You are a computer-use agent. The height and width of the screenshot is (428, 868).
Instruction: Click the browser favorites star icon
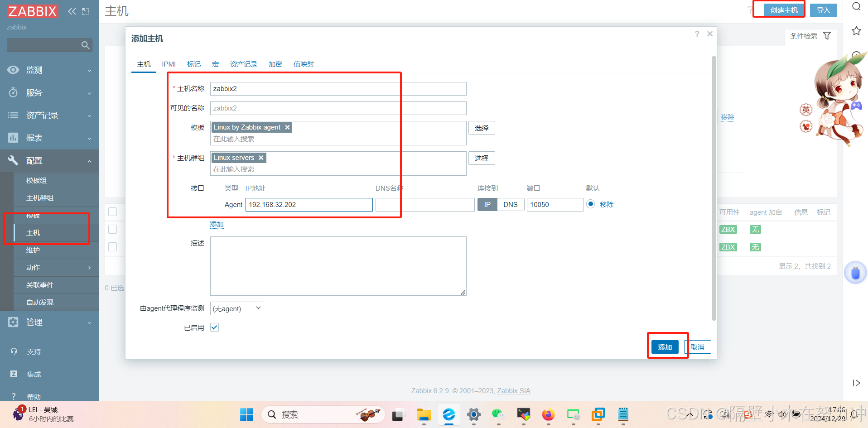tap(856, 31)
